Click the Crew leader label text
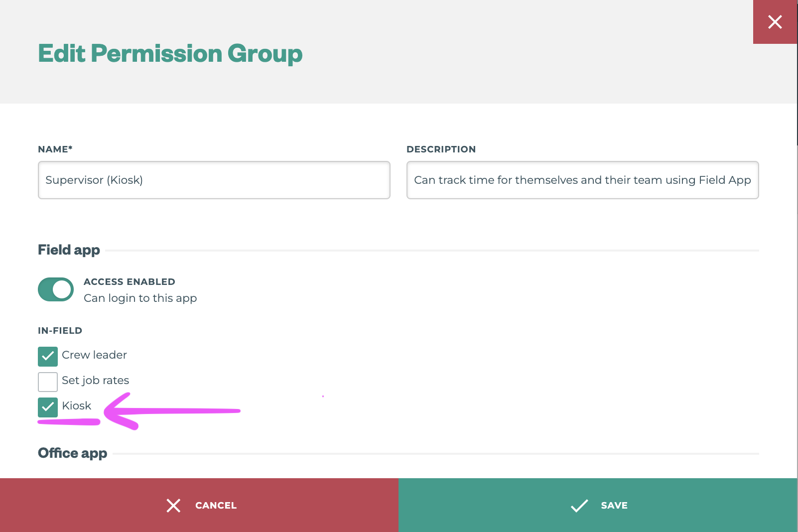Viewport: 798px width, 532px height. [x=94, y=355]
